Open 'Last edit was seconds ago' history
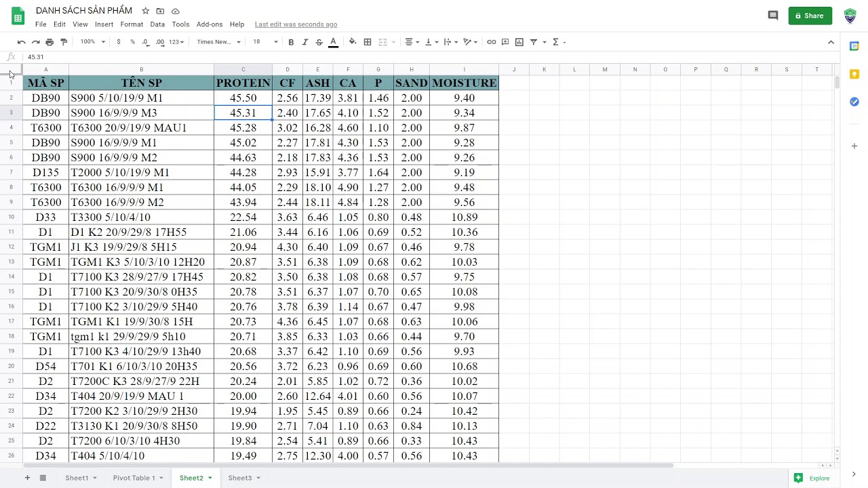The image size is (868, 488). pos(296,24)
